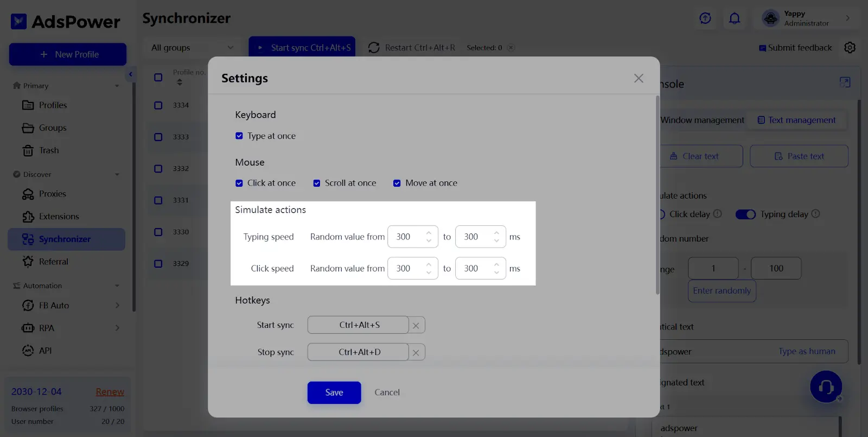Expand the FB Auto submenu
Image resolution: width=868 pixels, height=437 pixels.
click(x=117, y=306)
